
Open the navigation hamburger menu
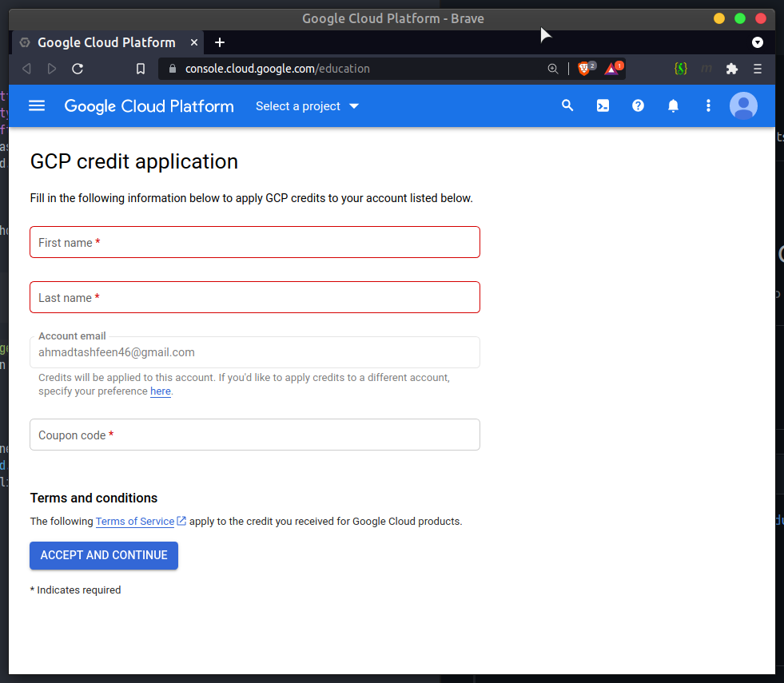pos(37,105)
